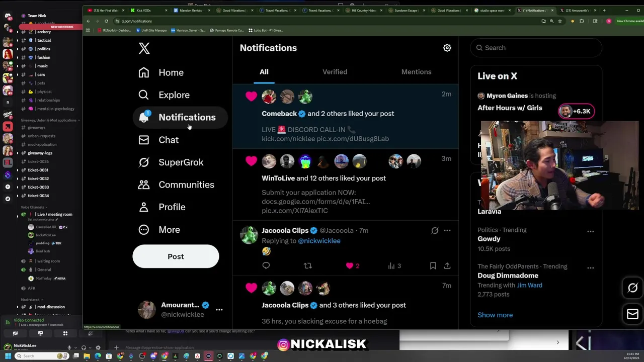This screenshot has width=644, height=362.
Task: Open WinToLive profile name in notification
Action: [x=278, y=178]
